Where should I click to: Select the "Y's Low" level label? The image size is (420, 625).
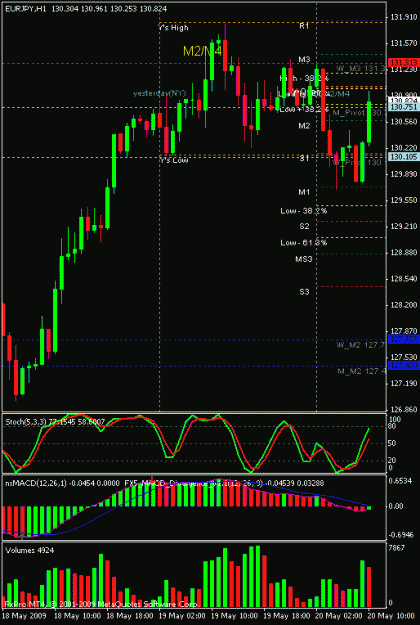pos(173,160)
